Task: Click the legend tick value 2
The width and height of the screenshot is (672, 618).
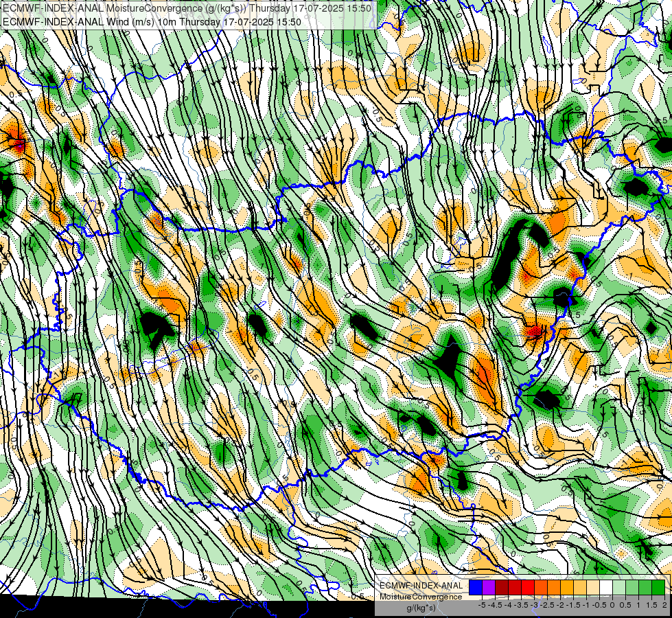Action: coord(664,605)
